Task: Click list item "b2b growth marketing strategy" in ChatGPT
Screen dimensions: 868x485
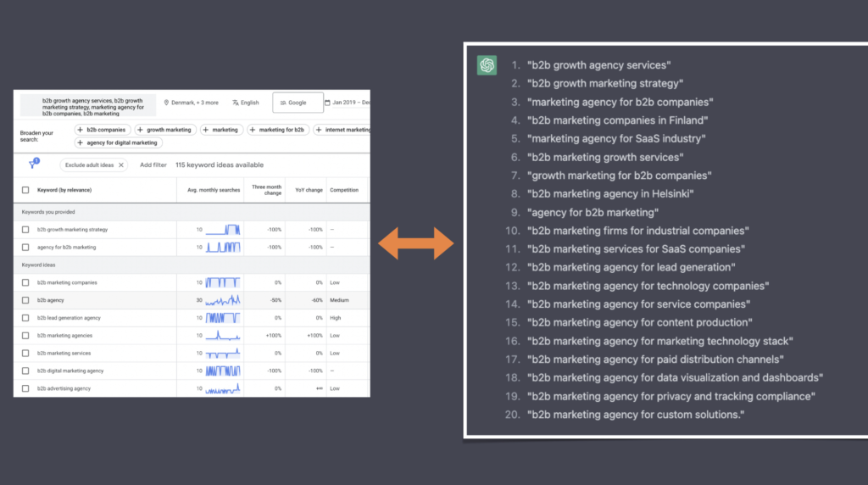Action: tap(605, 84)
